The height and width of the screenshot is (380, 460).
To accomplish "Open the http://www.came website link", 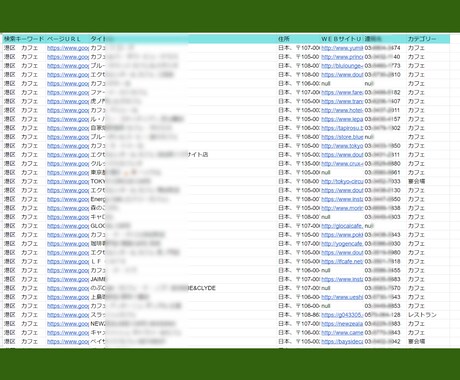I will click(342, 333).
